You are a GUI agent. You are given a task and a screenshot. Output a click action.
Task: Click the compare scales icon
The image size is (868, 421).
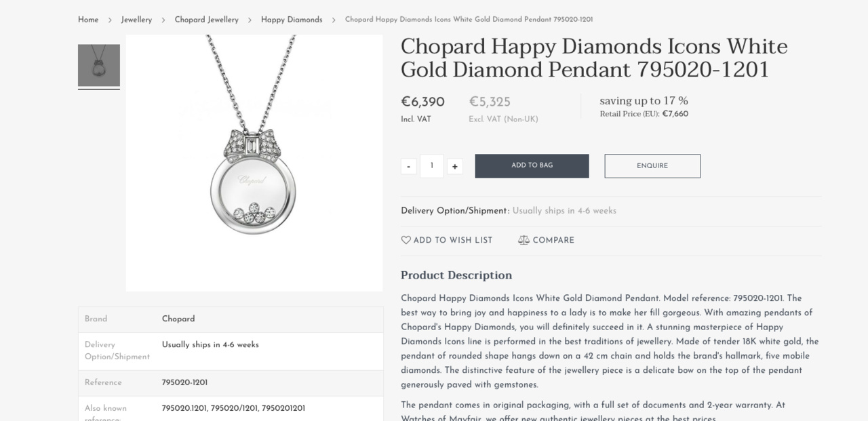click(x=524, y=240)
